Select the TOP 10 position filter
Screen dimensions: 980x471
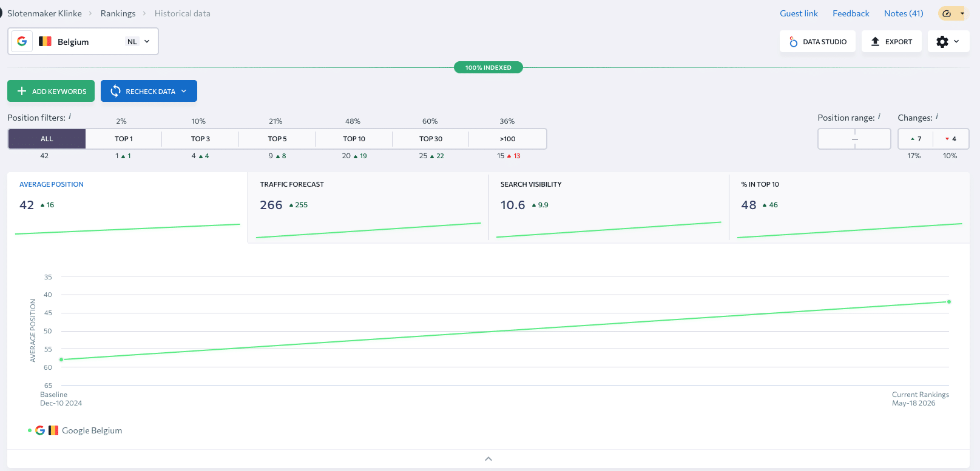point(354,139)
